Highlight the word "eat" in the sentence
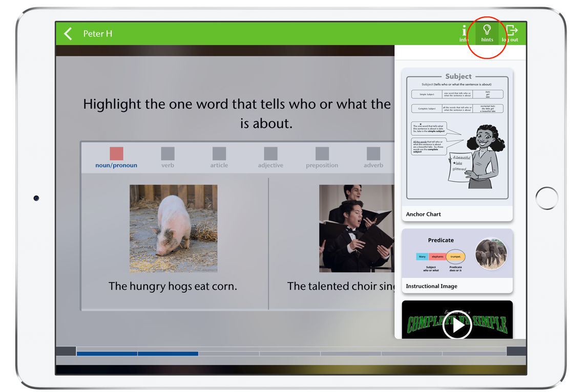Viewport: 585px width, 392px height. point(202,286)
